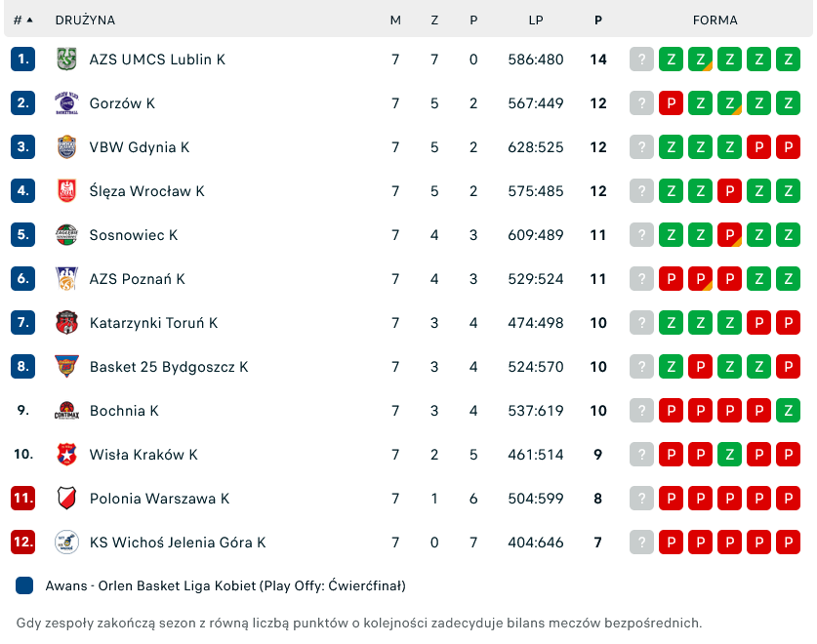Click the position 12 red rank badge
Screen dimensions: 817x644
[x=23, y=543]
